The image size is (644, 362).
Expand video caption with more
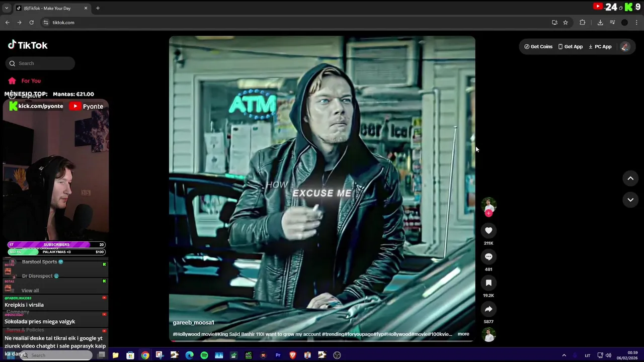pos(463,334)
